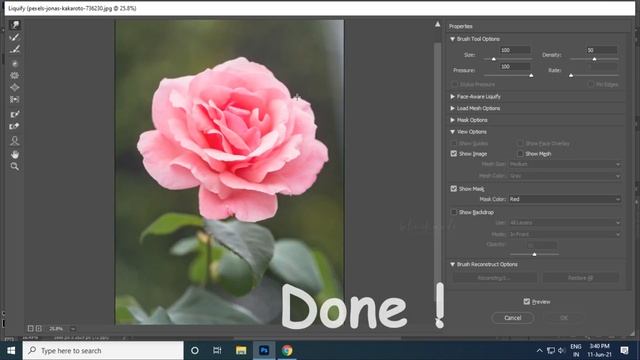Select the Push Left tool
The width and height of the screenshot is (640, 360).
(15, 99)
